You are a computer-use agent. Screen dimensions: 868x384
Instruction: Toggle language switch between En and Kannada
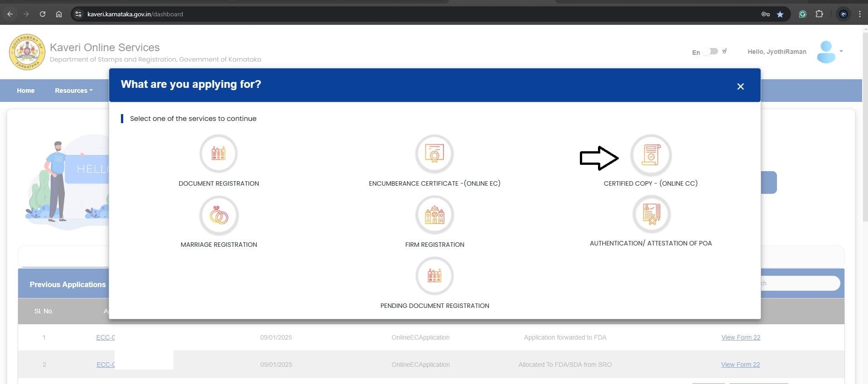(711, 52)
